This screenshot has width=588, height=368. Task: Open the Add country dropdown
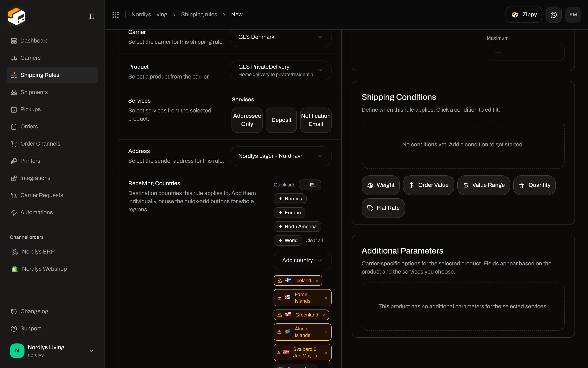(303, 260)
